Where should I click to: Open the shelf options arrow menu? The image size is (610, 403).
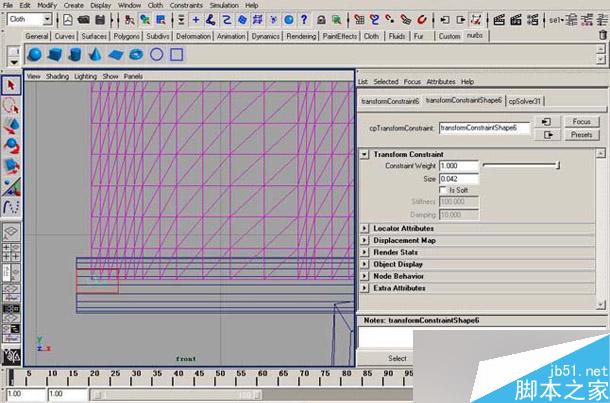tap(14, 62)
